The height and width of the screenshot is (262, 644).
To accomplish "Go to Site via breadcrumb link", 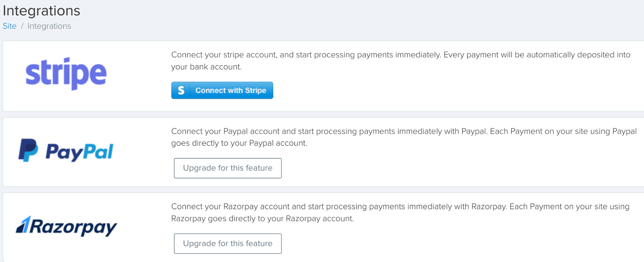I will [x=10, y=26].
